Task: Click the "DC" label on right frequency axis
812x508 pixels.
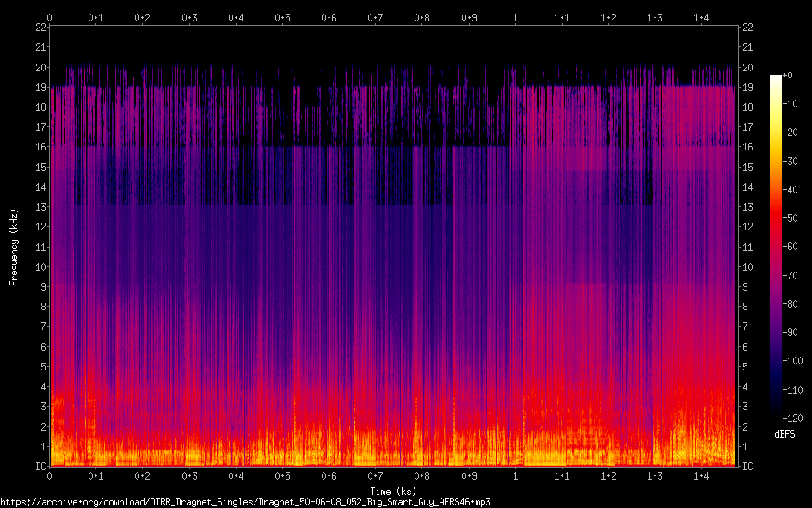Action: (x=747, y=467)
